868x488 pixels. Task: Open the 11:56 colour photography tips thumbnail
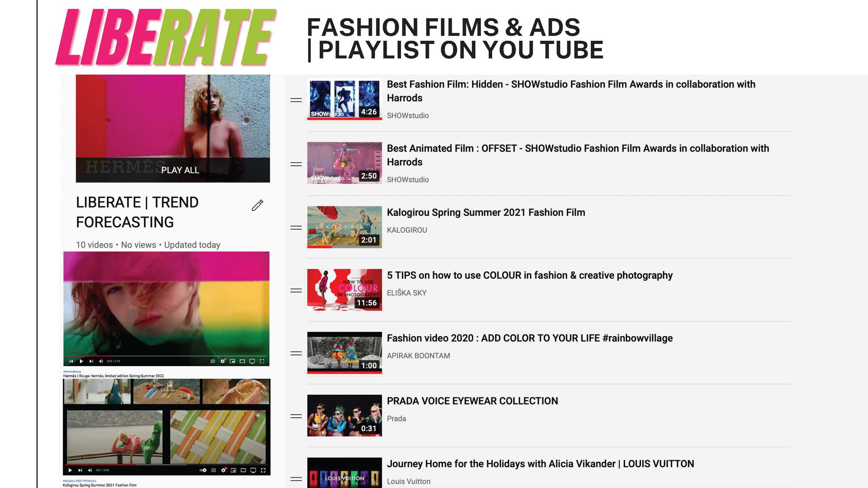click(345, 290)
